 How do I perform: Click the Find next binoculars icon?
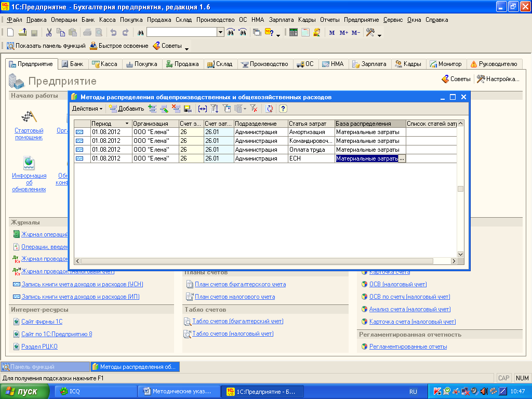(231, 33)
